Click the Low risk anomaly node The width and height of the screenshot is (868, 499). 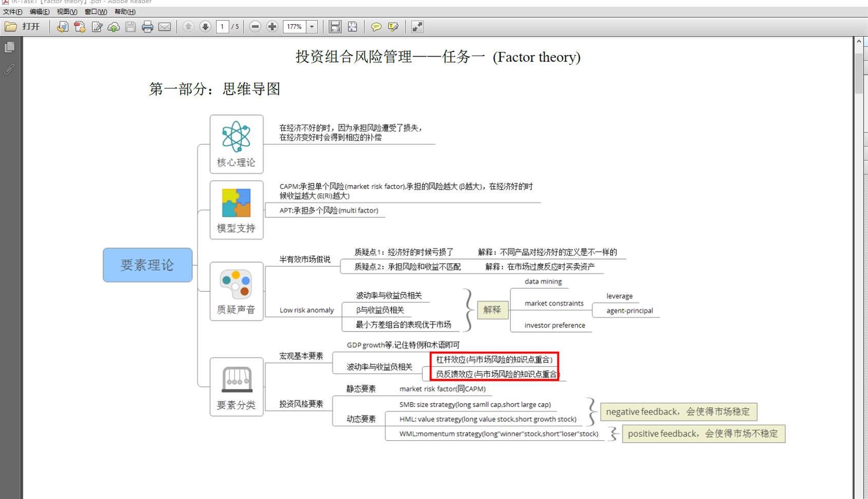click(x=306, y=310)
